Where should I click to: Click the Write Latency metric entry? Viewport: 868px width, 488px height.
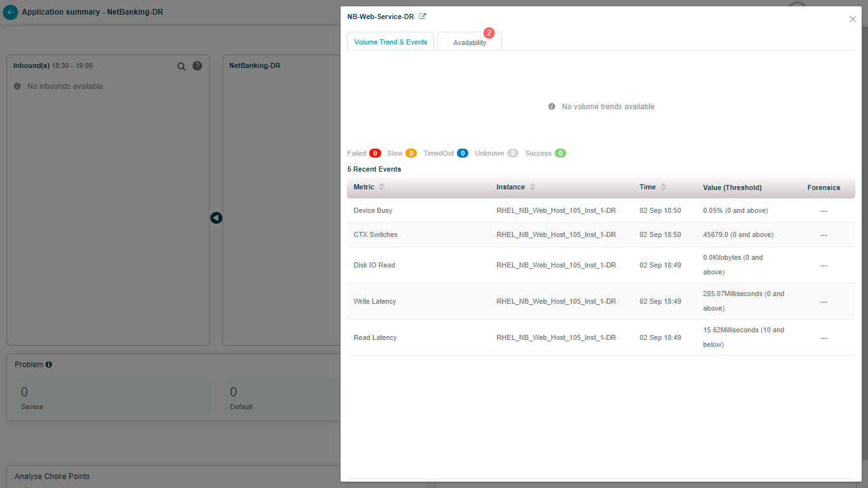375,301
